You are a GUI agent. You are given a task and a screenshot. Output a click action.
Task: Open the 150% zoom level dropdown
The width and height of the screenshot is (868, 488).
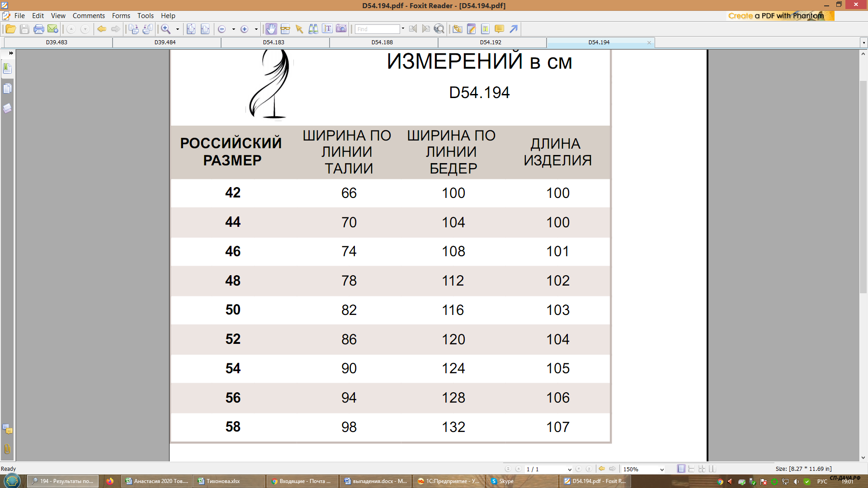pyautogui.click(x=662, y=469)
